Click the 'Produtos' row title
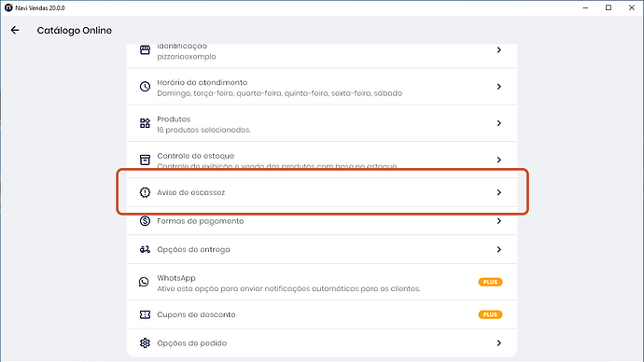The image size is (644, 362). point(174,119)
